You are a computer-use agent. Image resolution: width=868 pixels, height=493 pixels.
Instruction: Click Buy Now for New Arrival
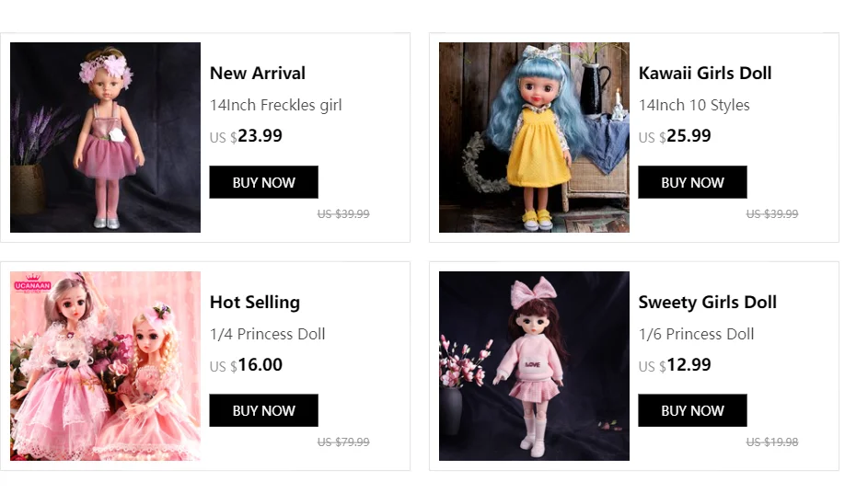pyautogui.click(x=263, y=182)
